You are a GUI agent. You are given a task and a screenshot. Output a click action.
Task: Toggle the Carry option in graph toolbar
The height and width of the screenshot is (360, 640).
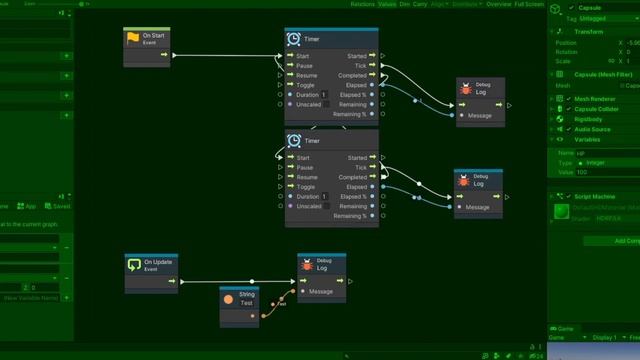click(x=420, y=4)
